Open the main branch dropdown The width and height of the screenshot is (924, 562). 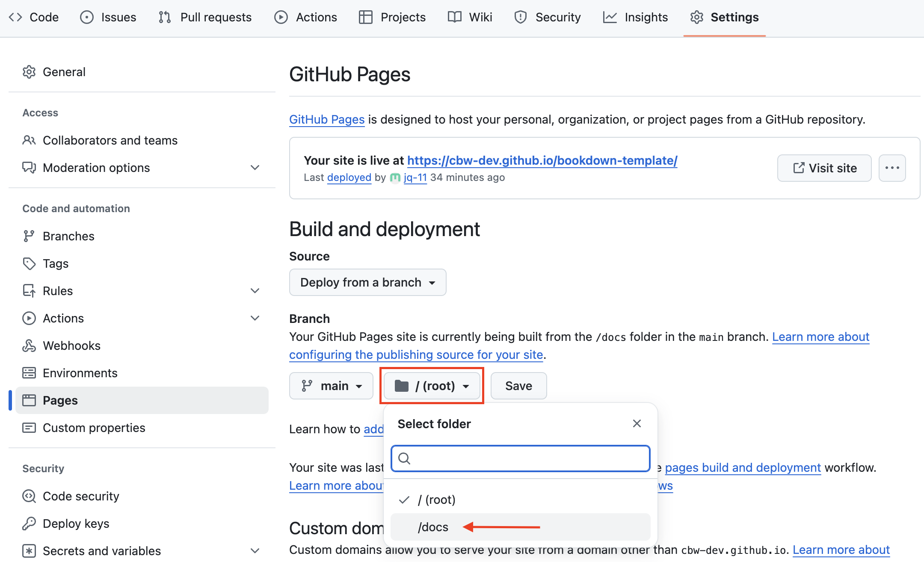[331, 386]
